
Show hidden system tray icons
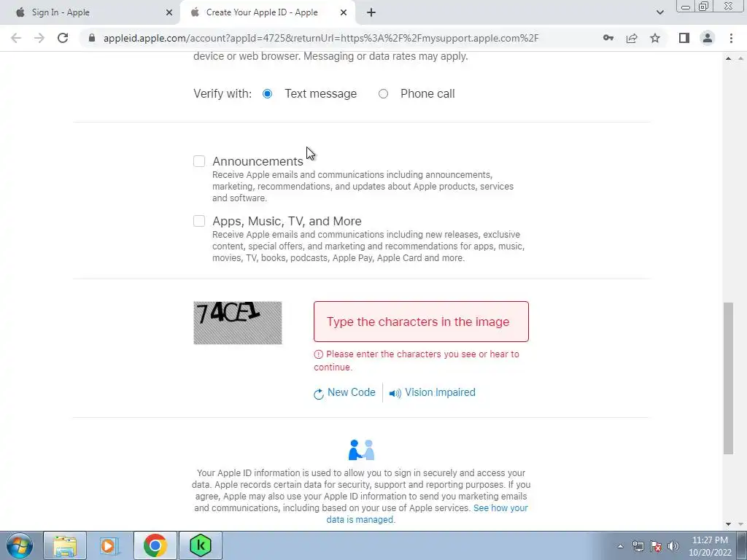pyautogui.click(x=620, y=547)
